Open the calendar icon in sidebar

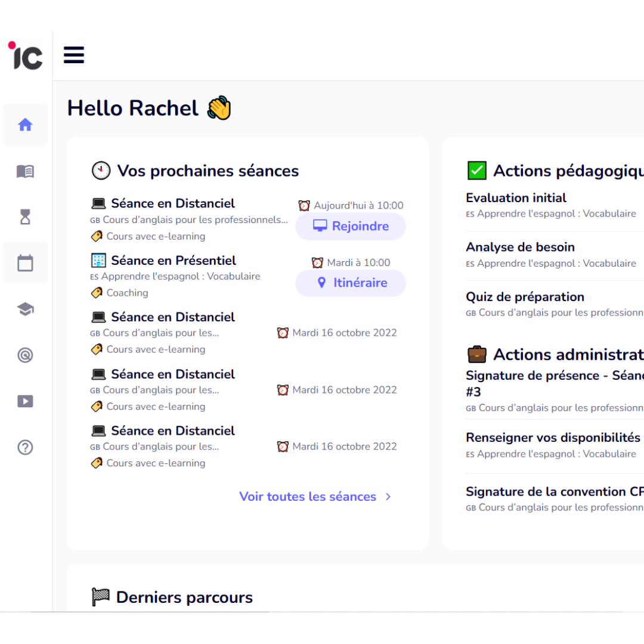click(25, 263)
